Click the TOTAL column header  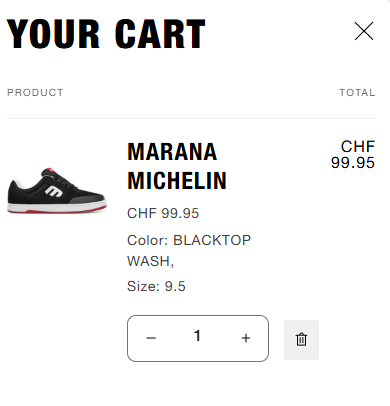click(357, 92)
